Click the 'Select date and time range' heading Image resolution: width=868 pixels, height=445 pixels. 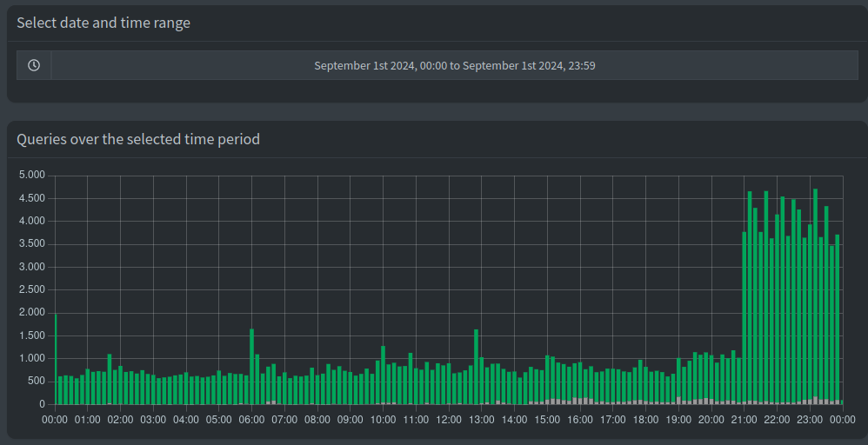pos(103,23)
